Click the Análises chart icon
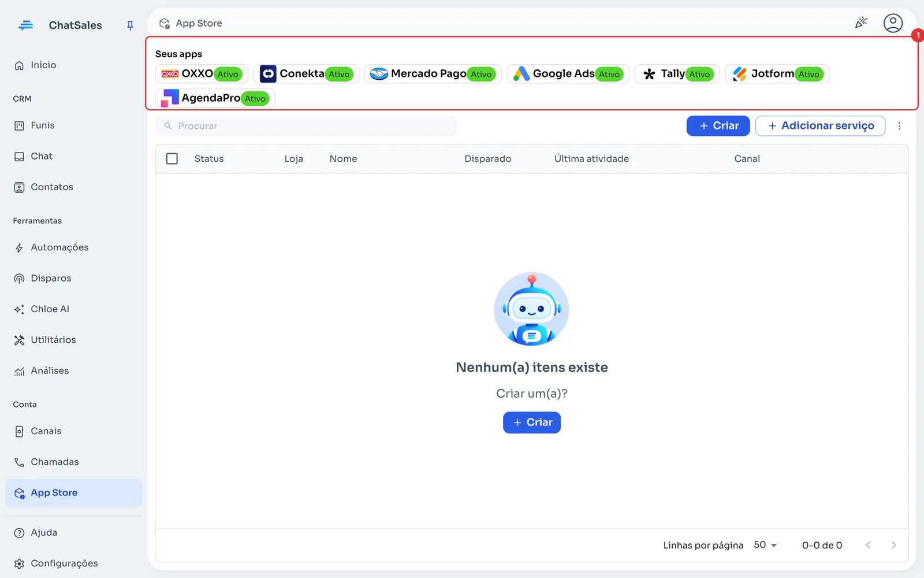 click(19, 371)
